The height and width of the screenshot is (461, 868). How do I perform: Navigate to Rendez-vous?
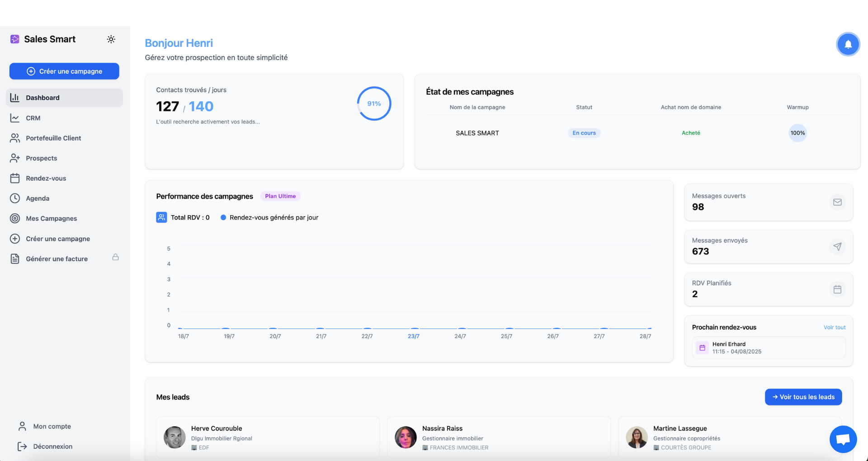(x=64, y=178)
